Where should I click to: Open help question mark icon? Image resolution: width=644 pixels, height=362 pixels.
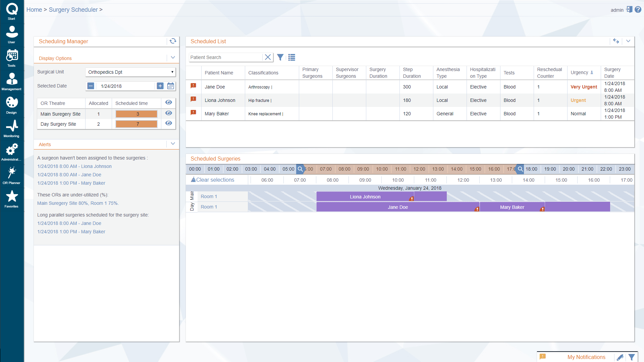(638, 10)
